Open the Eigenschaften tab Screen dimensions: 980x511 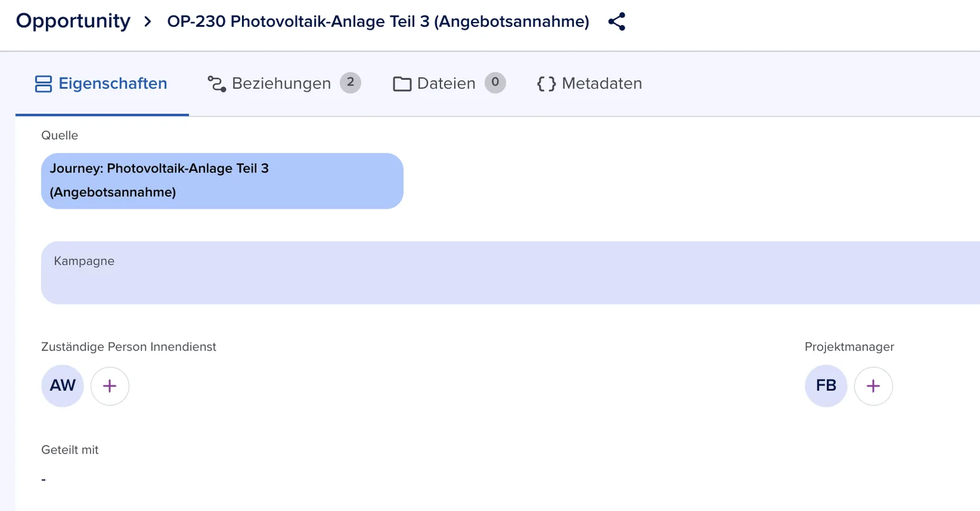(x=102, y=84)
